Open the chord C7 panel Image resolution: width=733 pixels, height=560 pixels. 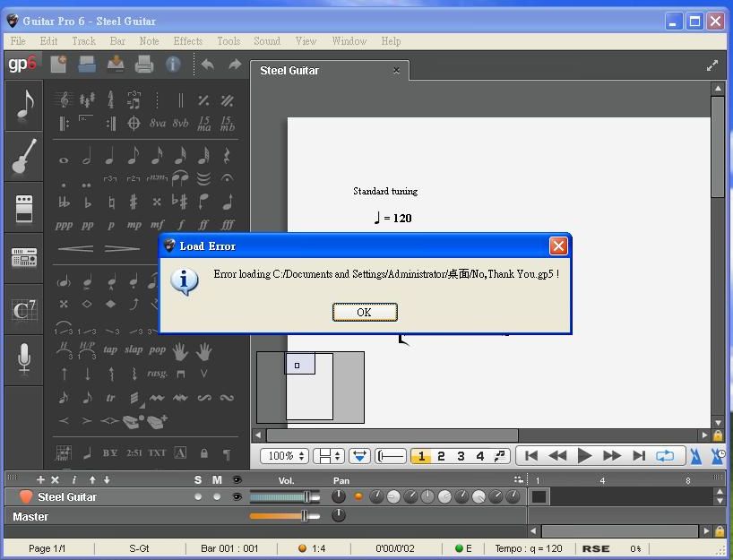point(24,309)
